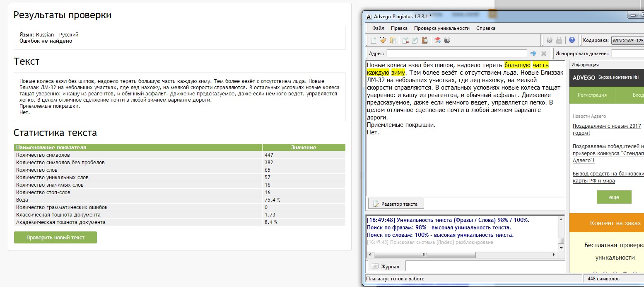Click the log scrollbar up arrow

click(x=561, y=219)
